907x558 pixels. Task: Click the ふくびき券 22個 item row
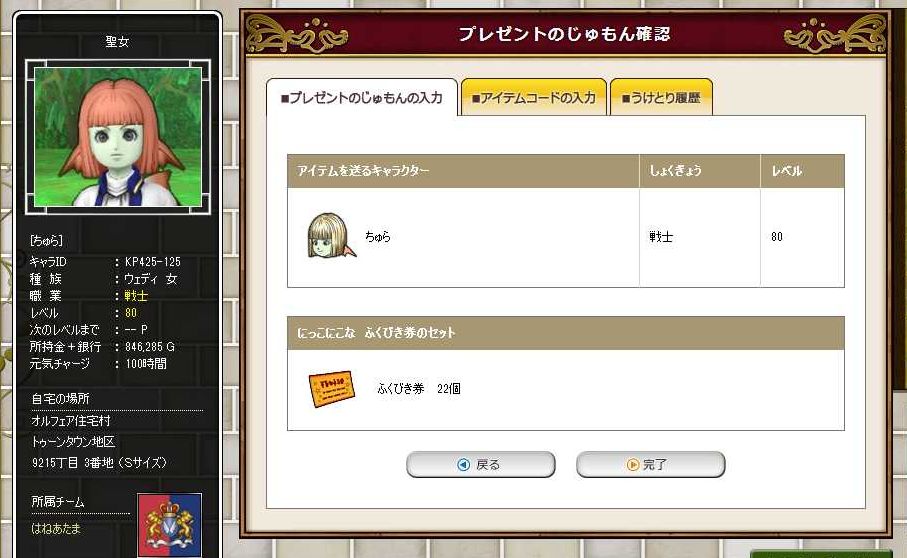566,390
